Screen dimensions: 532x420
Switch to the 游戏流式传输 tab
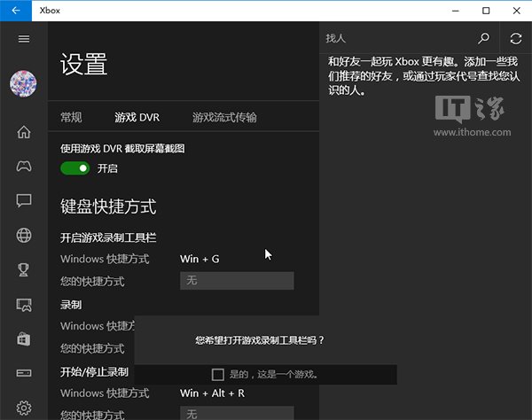(x=224, y=117)
